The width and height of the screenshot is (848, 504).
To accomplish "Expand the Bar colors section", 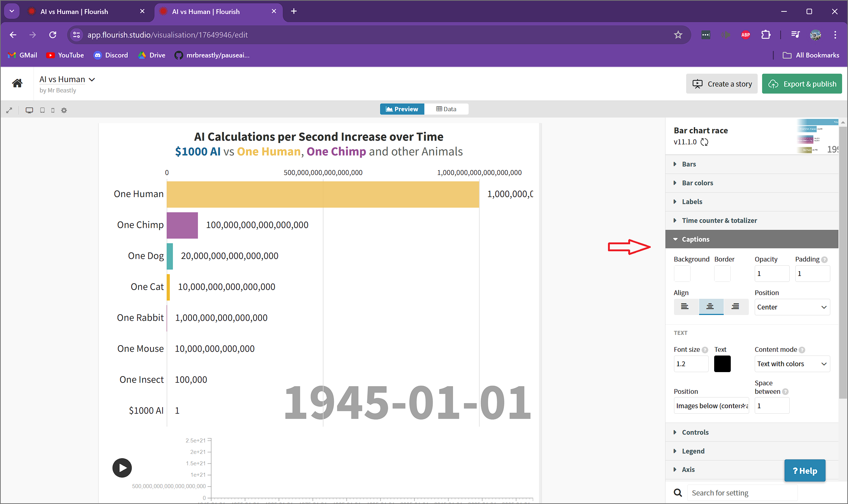I will coord(697,183).
